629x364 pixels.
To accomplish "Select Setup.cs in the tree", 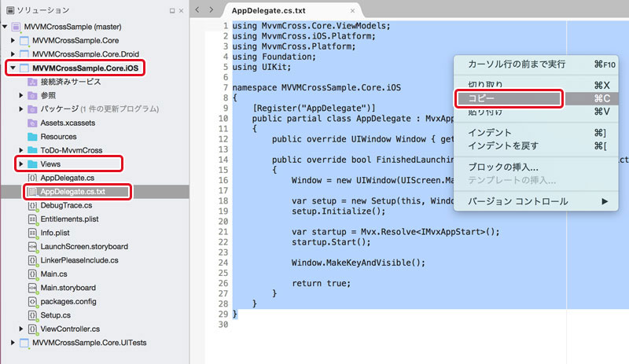I will (x=55, y=315).
